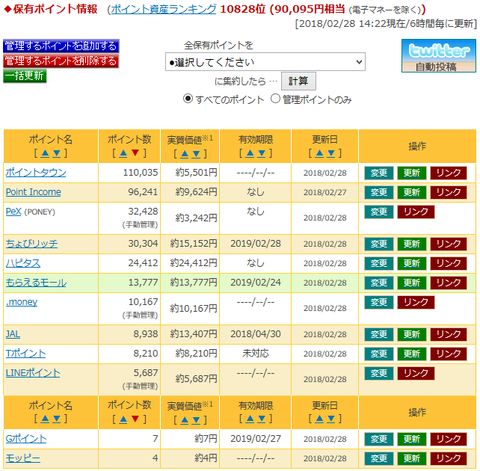Click 変更 in .money row
The image size is (480, 471).
(x=379, y=302)
